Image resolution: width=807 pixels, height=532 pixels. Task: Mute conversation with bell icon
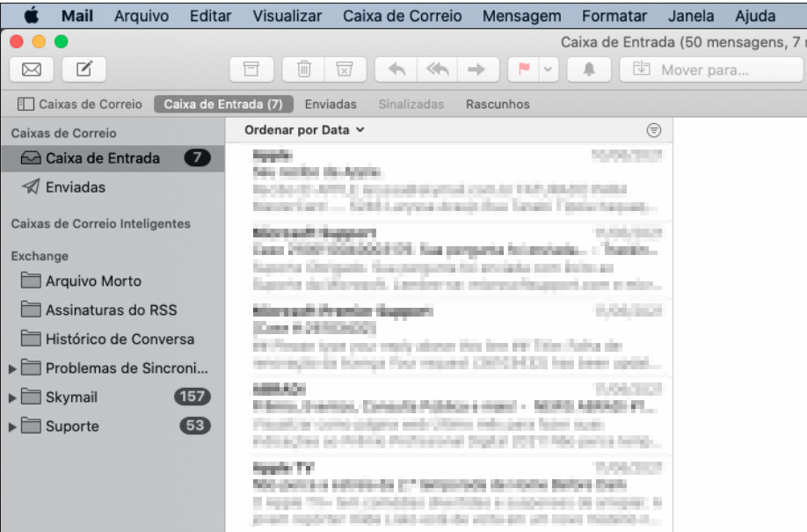tap(589, 69)
